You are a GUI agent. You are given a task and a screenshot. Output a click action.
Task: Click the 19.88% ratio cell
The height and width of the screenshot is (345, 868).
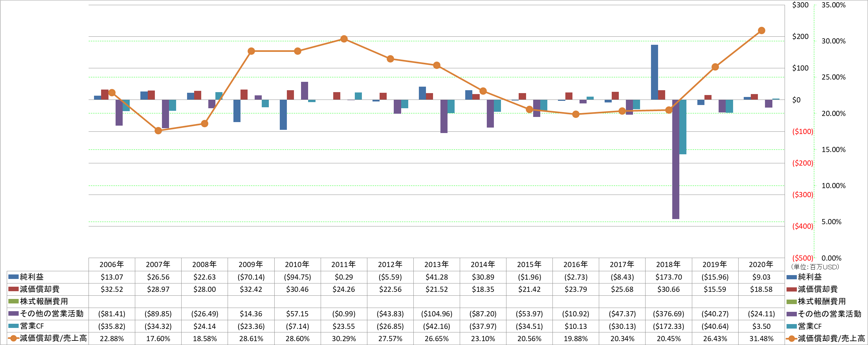pyautogui.click(x=576, y=338)
